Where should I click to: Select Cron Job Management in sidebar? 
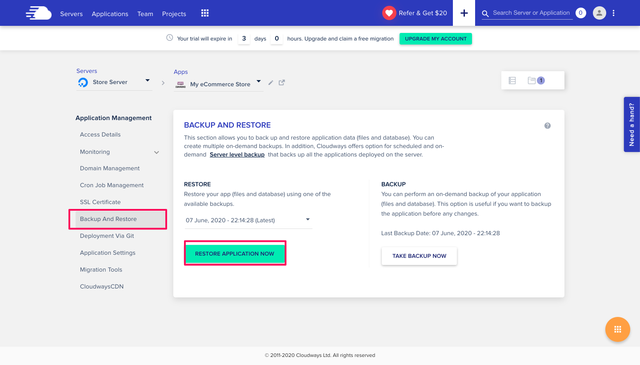111,185
